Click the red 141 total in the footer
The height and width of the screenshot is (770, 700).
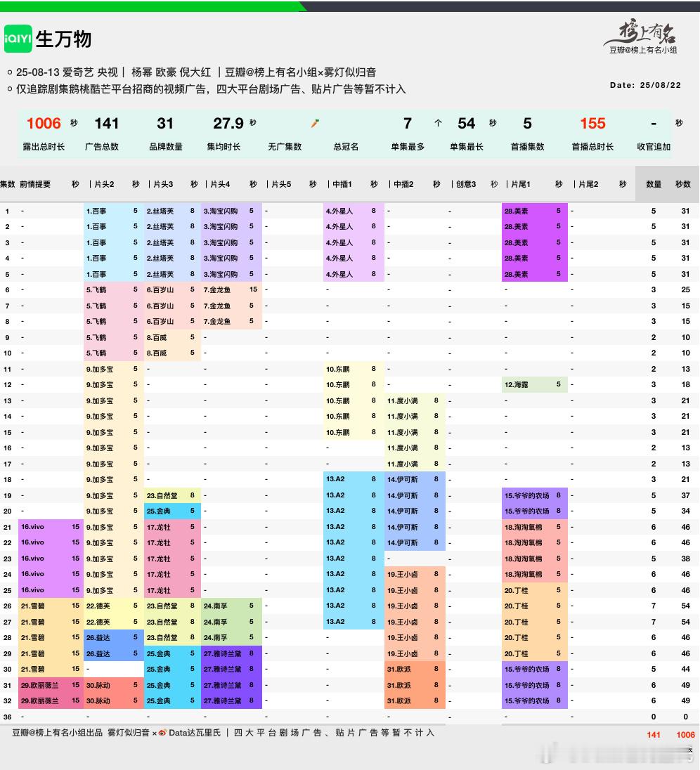tap(654, 735)
